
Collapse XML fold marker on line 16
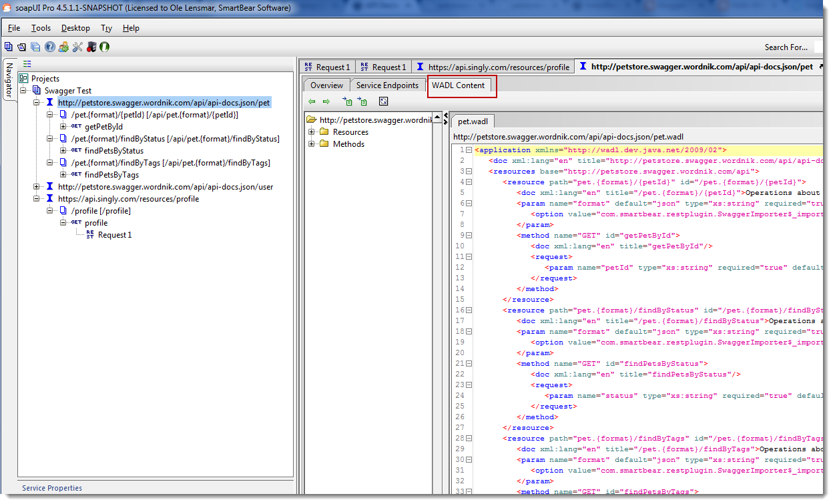pos(469,310)
